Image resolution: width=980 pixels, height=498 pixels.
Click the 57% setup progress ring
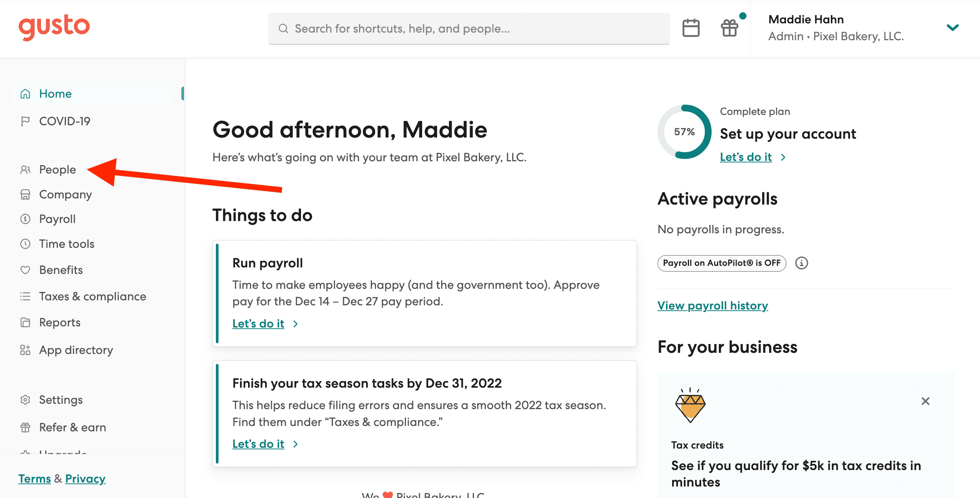click(684, 132)
